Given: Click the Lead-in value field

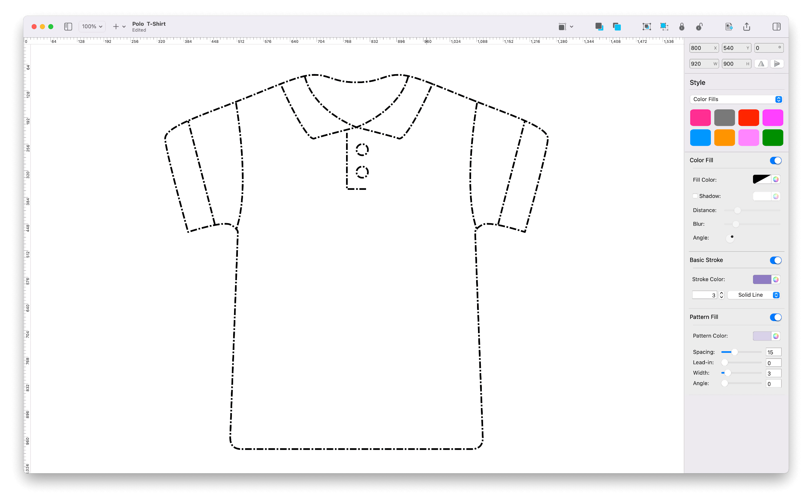Looking at the screenshot, I should pyautogui.click(x=774, y=363).
